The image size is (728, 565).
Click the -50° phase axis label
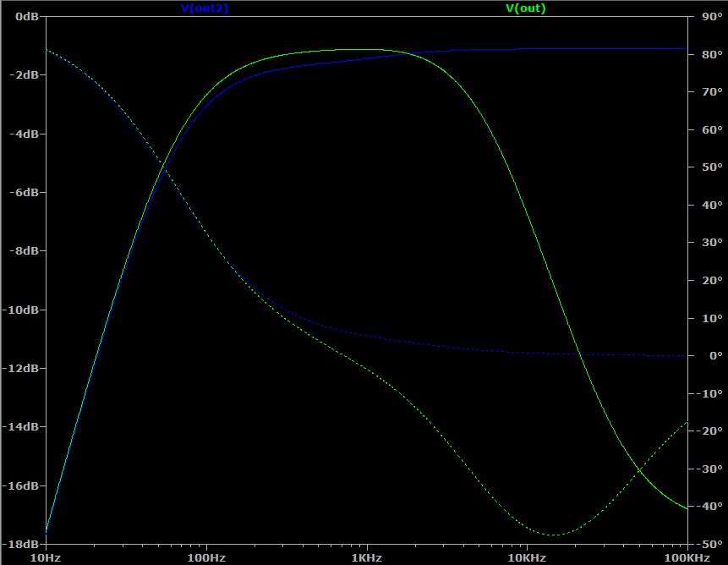pyautogui.click(x=709, y=544)
